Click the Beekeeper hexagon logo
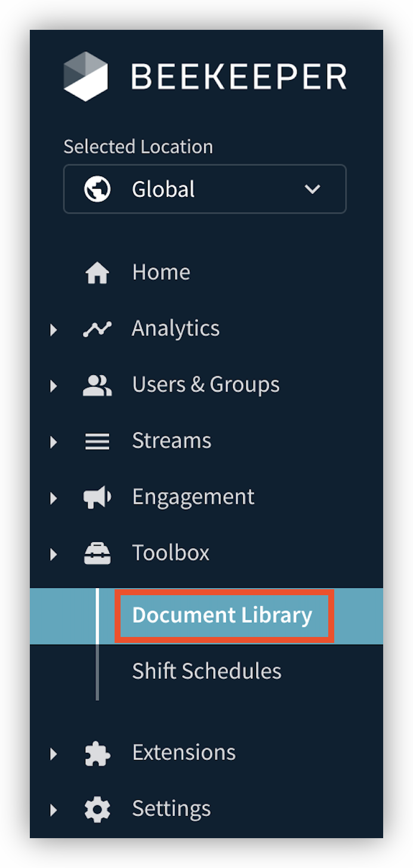Viewport: 413px width, 868px height. 85,76
